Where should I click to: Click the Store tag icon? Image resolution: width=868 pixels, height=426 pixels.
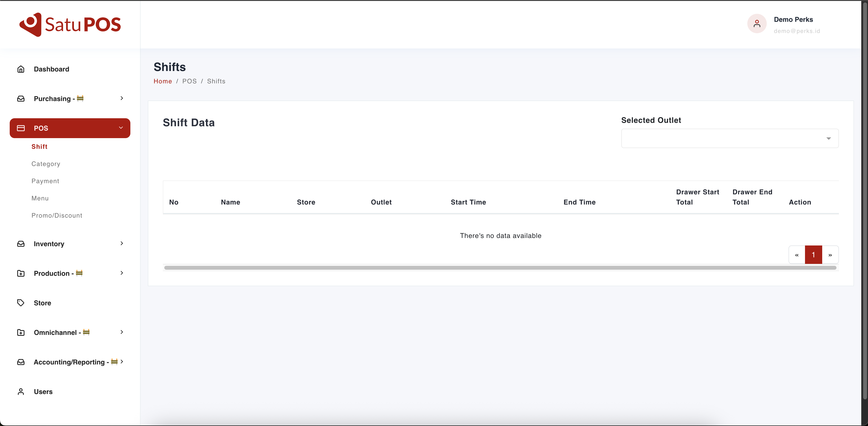click(x=21, y=303)
